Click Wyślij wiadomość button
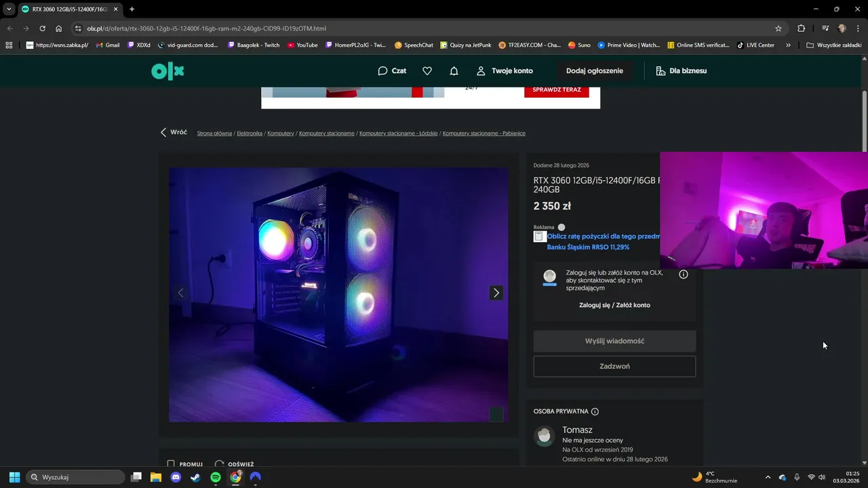 [614, 341]
